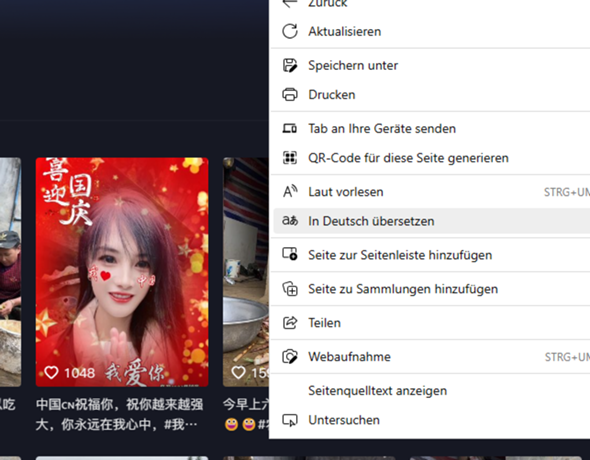Choose In Deutsch übersetzen from context menu
This screenshot has height=460, width=590.
click(430, 221)
